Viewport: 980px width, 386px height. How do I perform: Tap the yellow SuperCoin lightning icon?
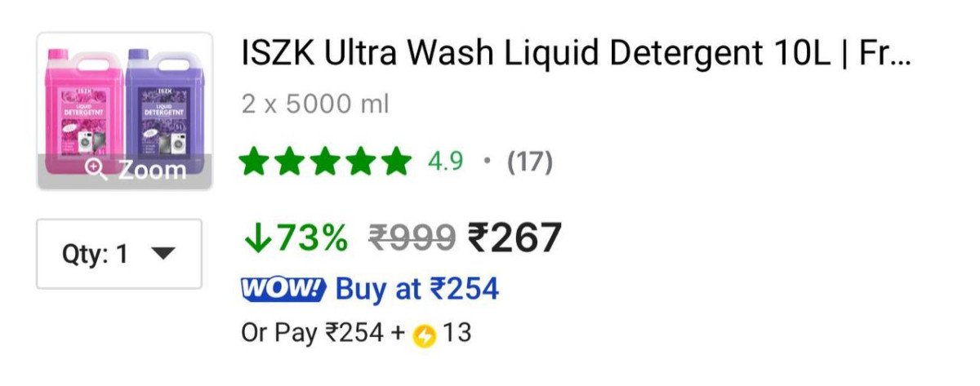pos(425,335)
